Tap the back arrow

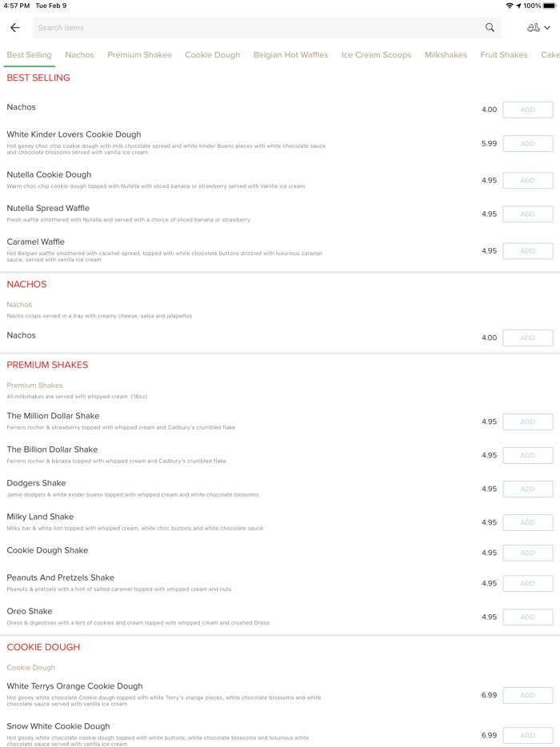click(x=15, y=28)
